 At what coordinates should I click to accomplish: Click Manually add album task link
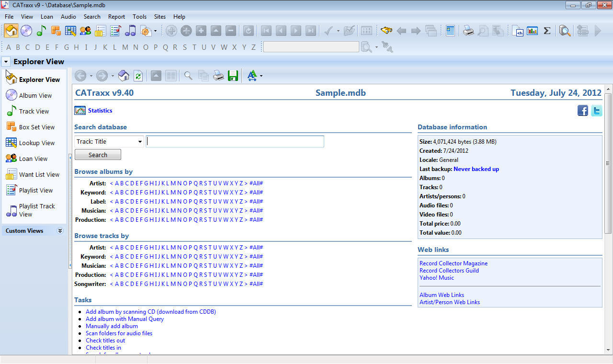[x=112, y=326]
